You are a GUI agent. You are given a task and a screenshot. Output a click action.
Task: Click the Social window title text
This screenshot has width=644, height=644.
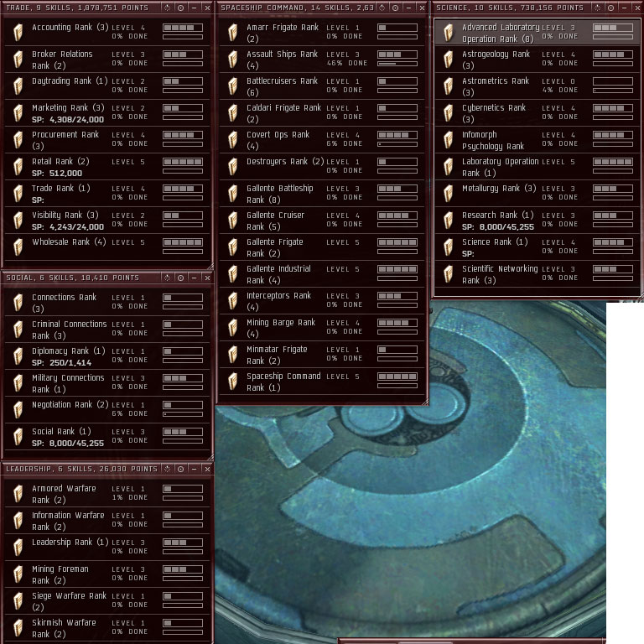73,278
